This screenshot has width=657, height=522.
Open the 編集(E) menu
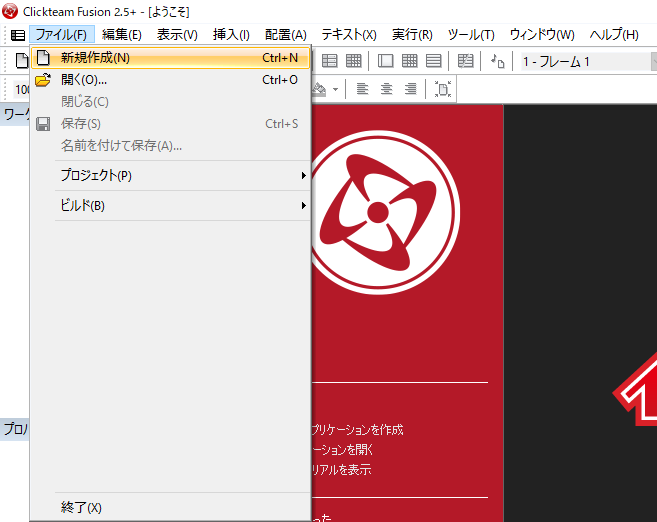coord(122,34)
